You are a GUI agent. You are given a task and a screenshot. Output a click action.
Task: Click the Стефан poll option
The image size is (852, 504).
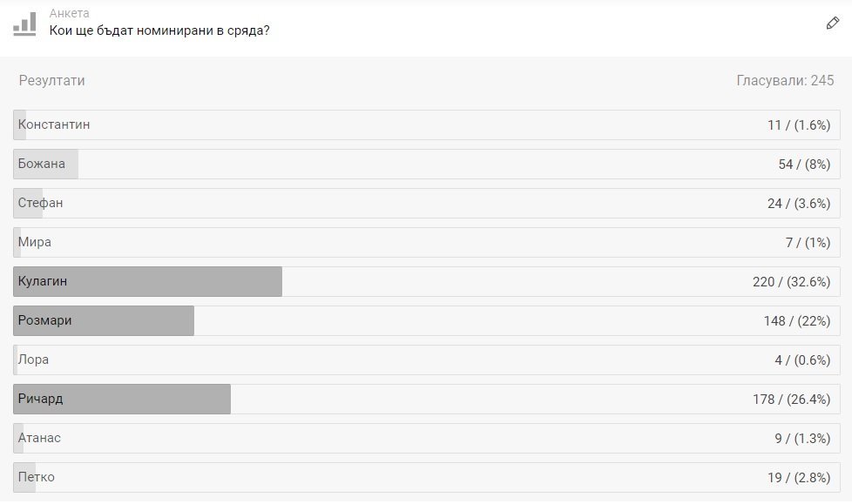click(x=426, y=204)
